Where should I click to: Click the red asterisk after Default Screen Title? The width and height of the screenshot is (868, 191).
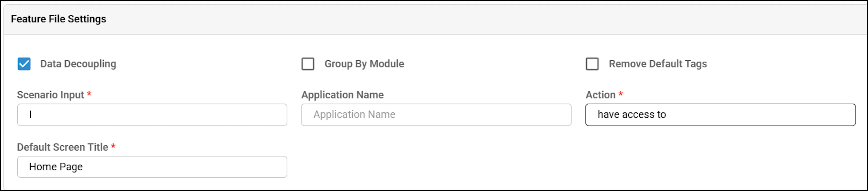tap(113, 146)
